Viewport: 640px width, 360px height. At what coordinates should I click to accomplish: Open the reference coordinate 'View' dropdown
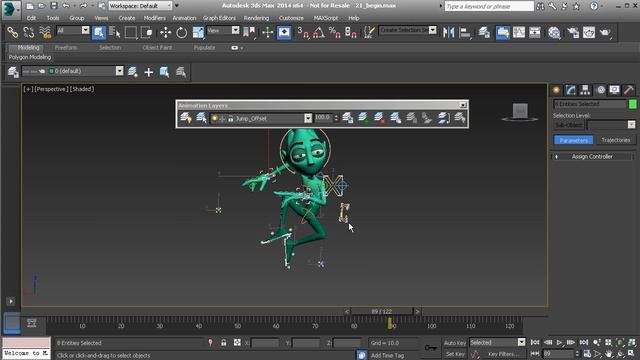(x=236, y=30)
